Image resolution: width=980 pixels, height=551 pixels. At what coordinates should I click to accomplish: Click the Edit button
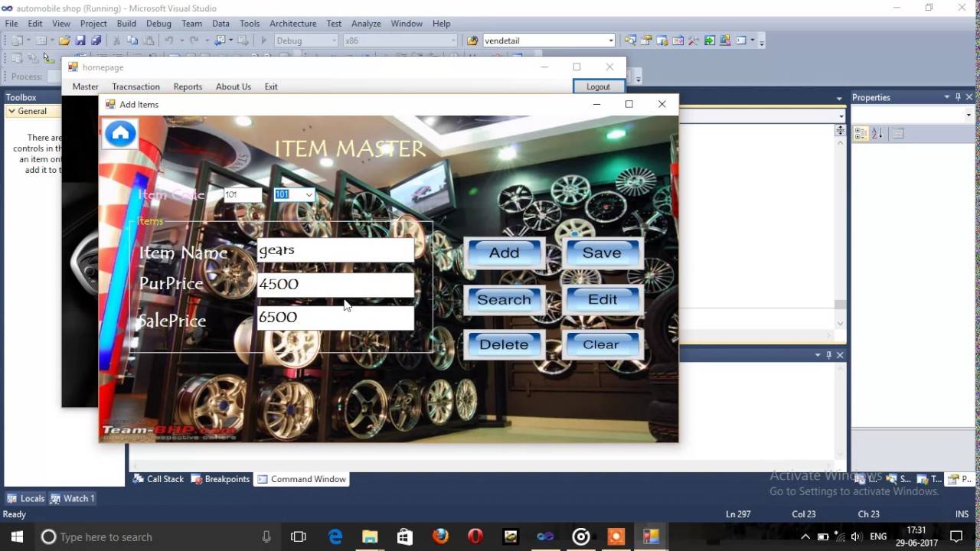(602, 300)
